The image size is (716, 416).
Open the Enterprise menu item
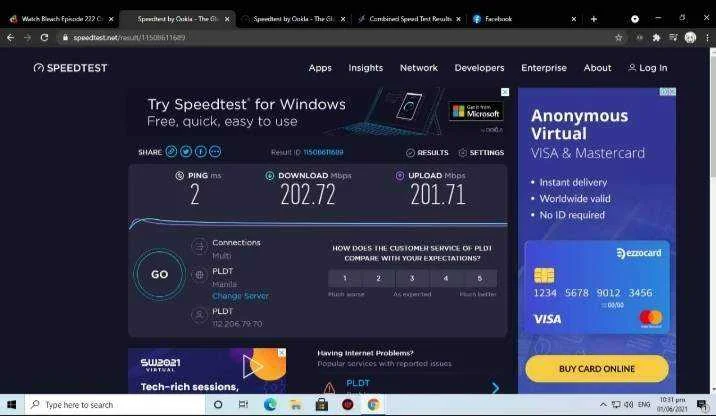click(x=544, y=68)
